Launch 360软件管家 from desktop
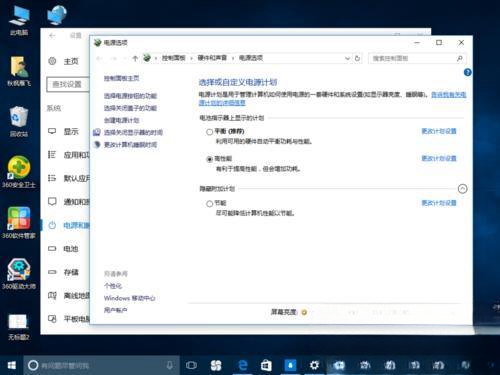 point(19,222)
